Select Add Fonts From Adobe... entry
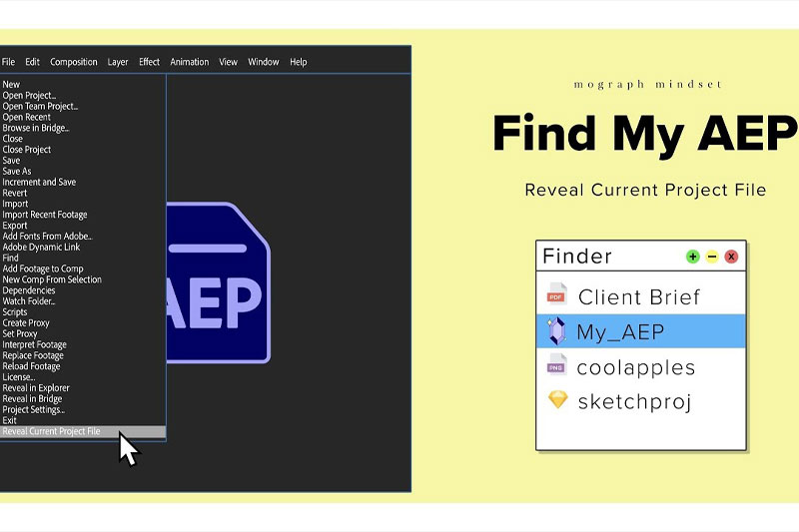 coord(47,237)
